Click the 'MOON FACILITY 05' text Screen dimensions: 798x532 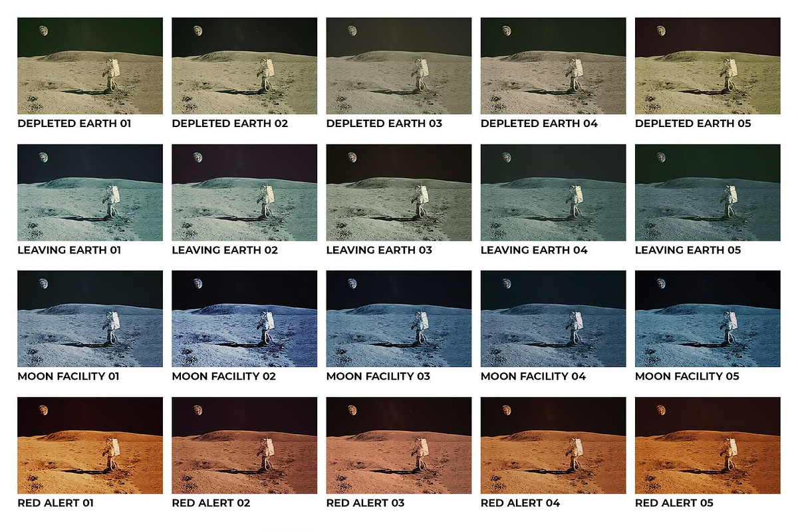tap(688, 376)
